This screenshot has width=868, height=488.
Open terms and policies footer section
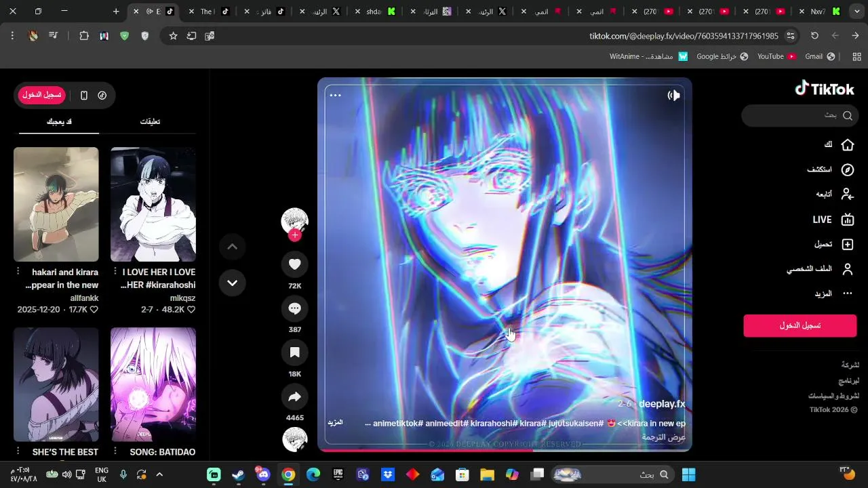click(x=833, y=396)
